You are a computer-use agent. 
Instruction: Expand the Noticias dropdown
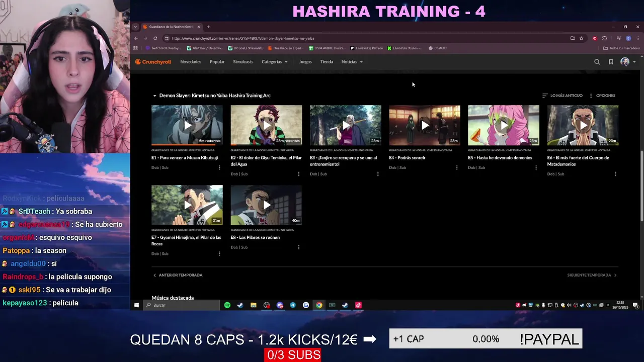[x=352, y=62]
